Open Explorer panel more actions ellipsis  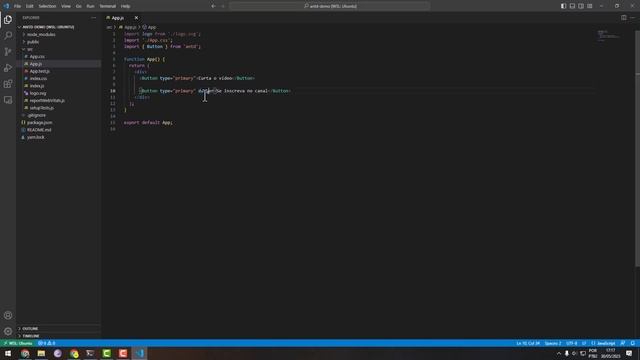coord(93,18)
